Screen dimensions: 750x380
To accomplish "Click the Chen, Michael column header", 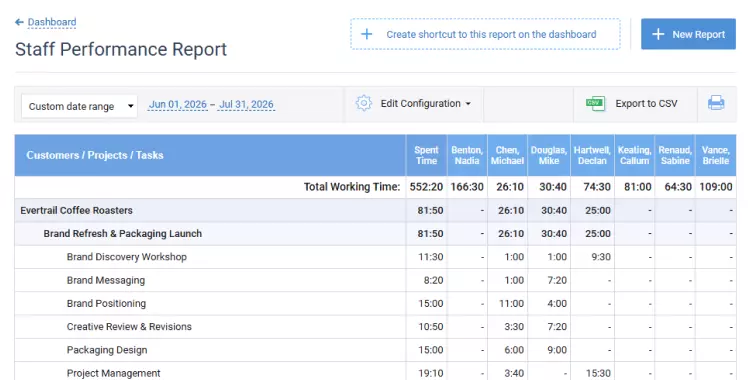I will point(507,155).
